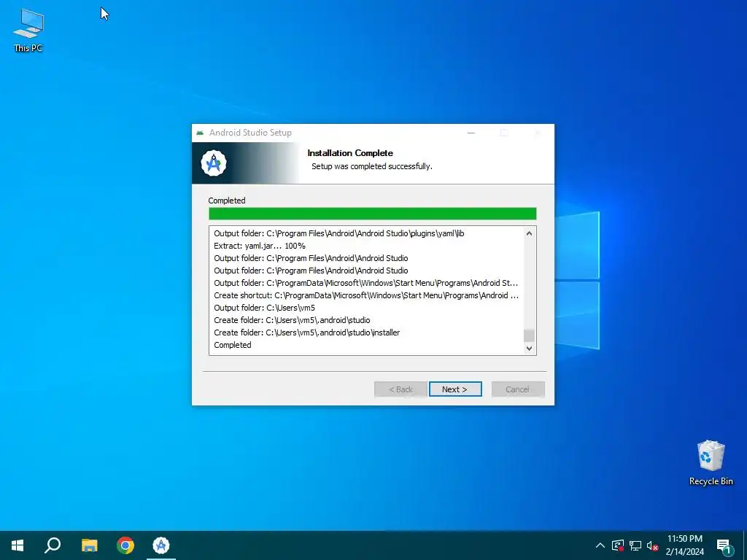Screen dimensions: 747x560
Task: Click the muted volume tray icon
Action: [652, 545]
